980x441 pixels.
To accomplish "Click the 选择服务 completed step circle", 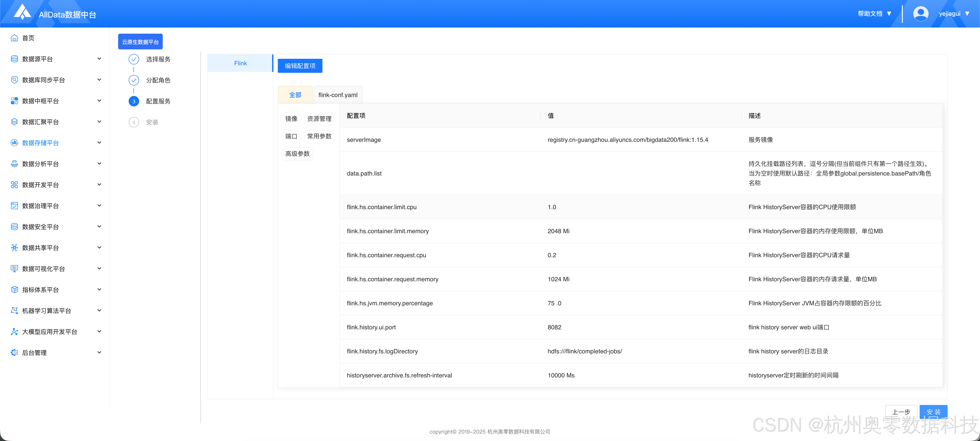I will pyautogui.click(x=133, y=59).
